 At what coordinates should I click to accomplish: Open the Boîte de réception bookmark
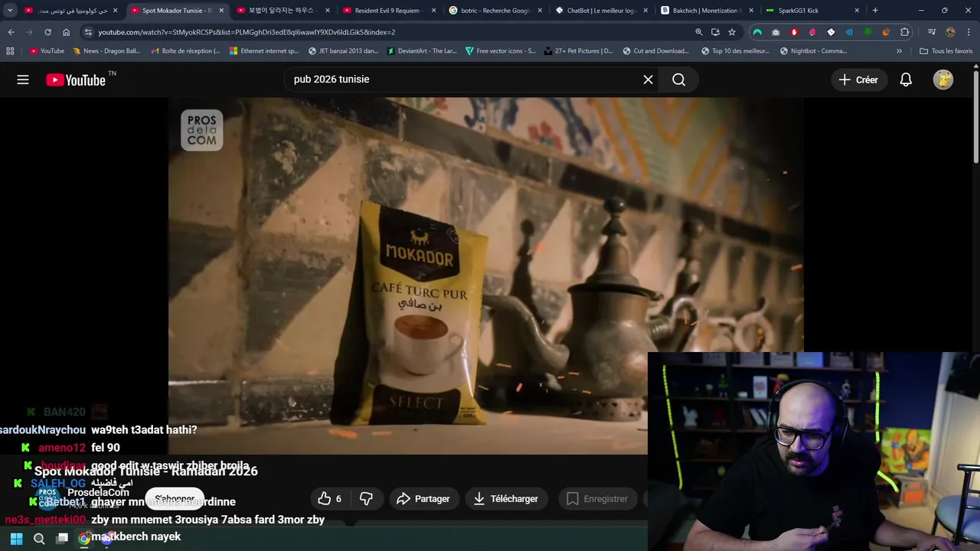[x=185, y=51]
